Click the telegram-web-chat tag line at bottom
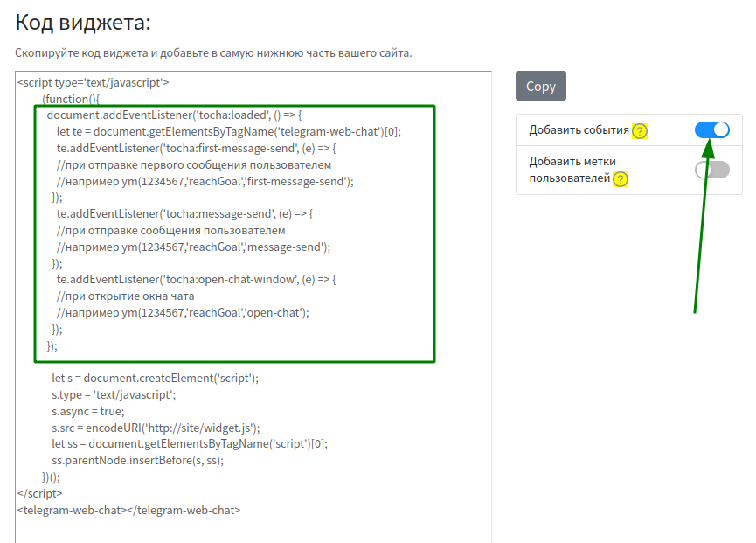This screenshot has width=756, height=543. point(128,510)
